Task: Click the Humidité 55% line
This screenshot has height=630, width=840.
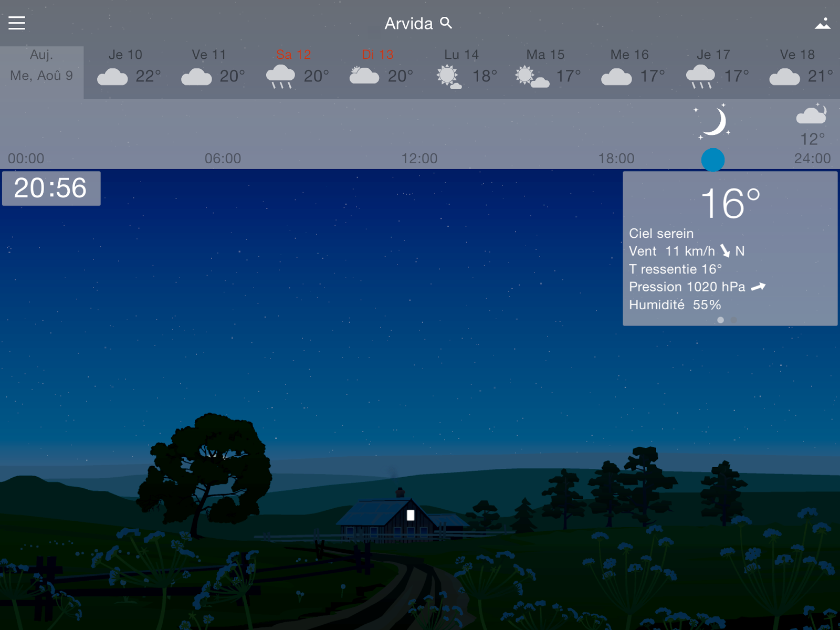Action: pyautogui.click(x=675, y=305)
